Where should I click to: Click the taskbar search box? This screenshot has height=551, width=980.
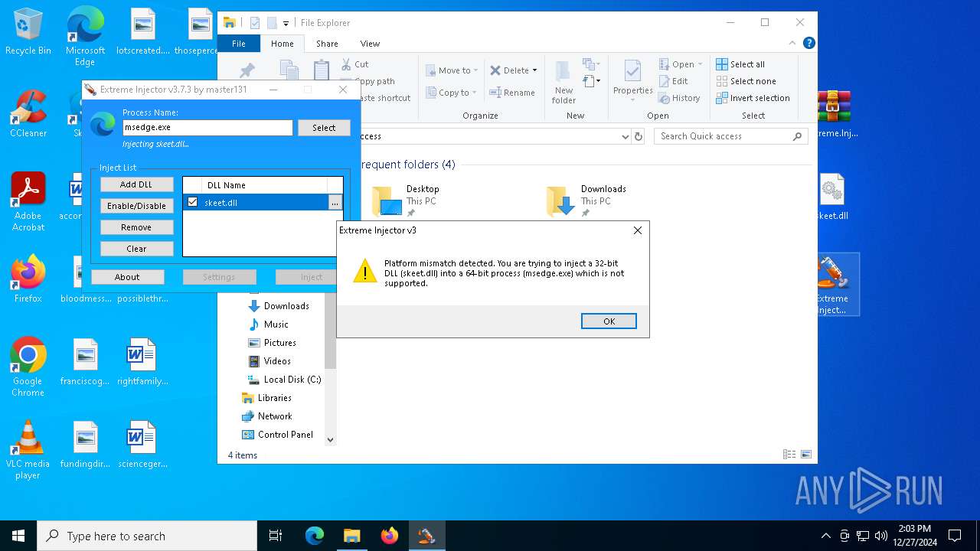pyautogui.click(x=147, y=536)
